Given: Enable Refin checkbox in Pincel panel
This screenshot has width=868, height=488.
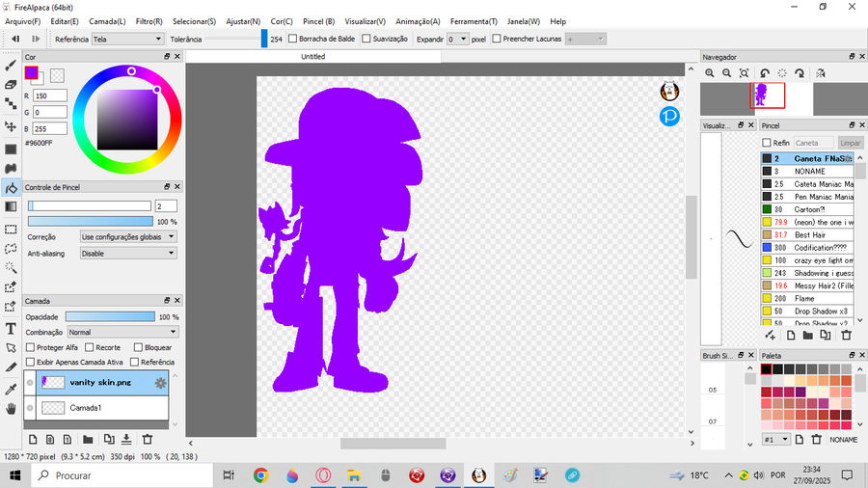Looking at the screenshot, I should (767, 143).
